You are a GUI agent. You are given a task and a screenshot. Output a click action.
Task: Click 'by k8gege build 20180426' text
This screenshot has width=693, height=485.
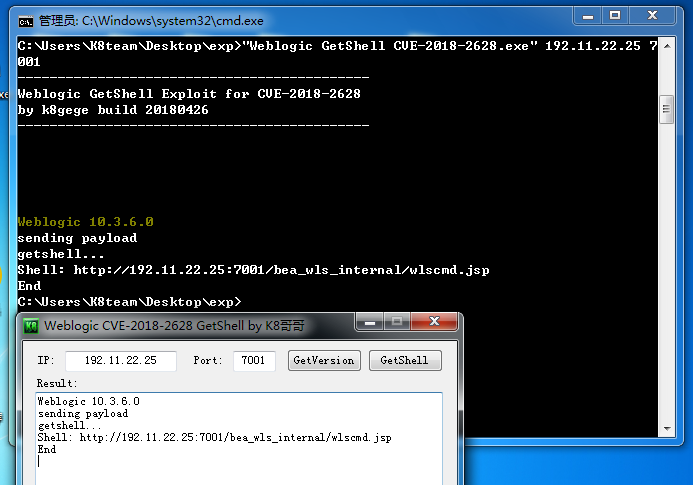point(113,110)
